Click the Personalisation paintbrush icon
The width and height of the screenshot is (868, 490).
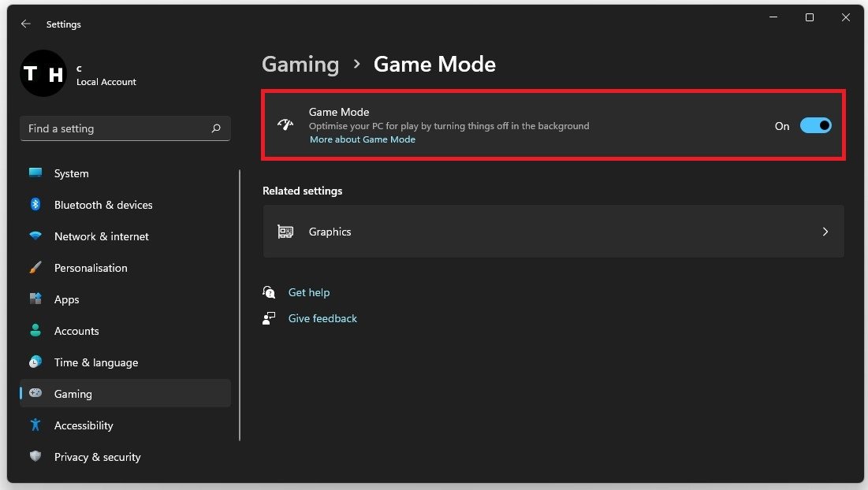35,268
